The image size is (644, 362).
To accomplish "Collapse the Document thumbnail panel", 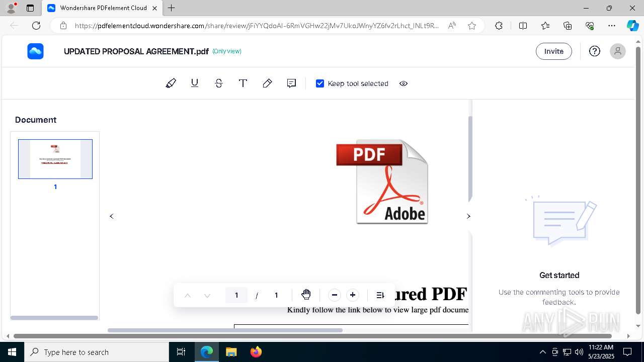I will pos(112,216).
